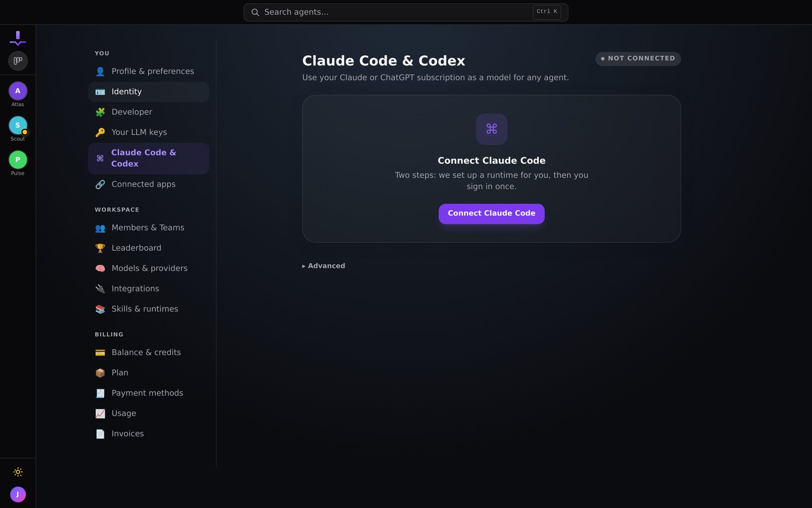Image resolution: width=812 pixels, height=508 pixels.
Task: Open the Leaderboard page
Action: 148,248
